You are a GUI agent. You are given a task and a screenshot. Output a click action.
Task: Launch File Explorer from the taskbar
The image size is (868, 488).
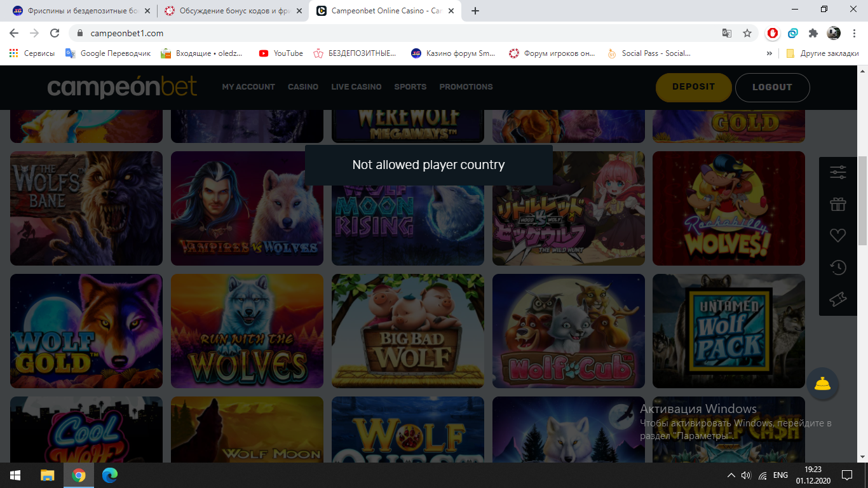(48, 475)
